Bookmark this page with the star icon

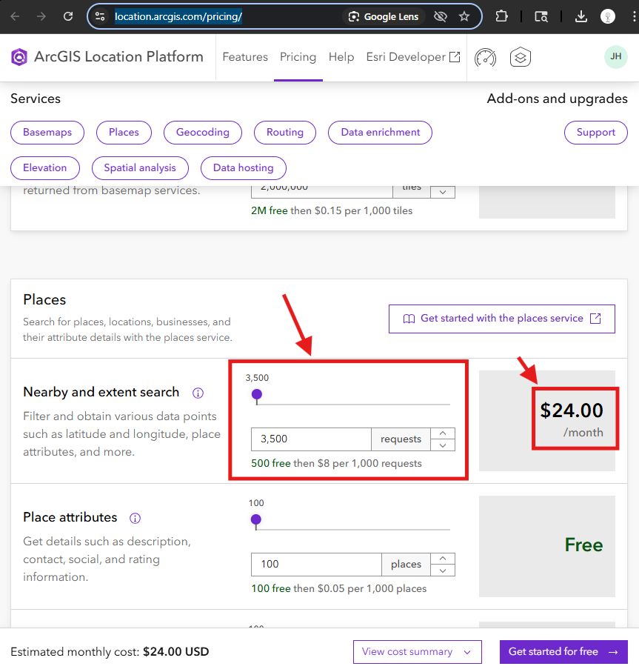pos(464,17)
